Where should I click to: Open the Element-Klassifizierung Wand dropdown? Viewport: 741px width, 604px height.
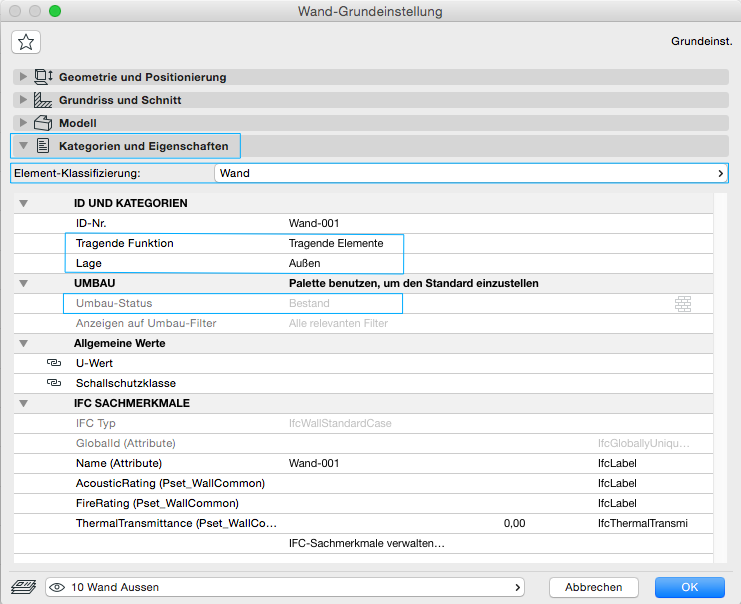[x=470, y=173]
